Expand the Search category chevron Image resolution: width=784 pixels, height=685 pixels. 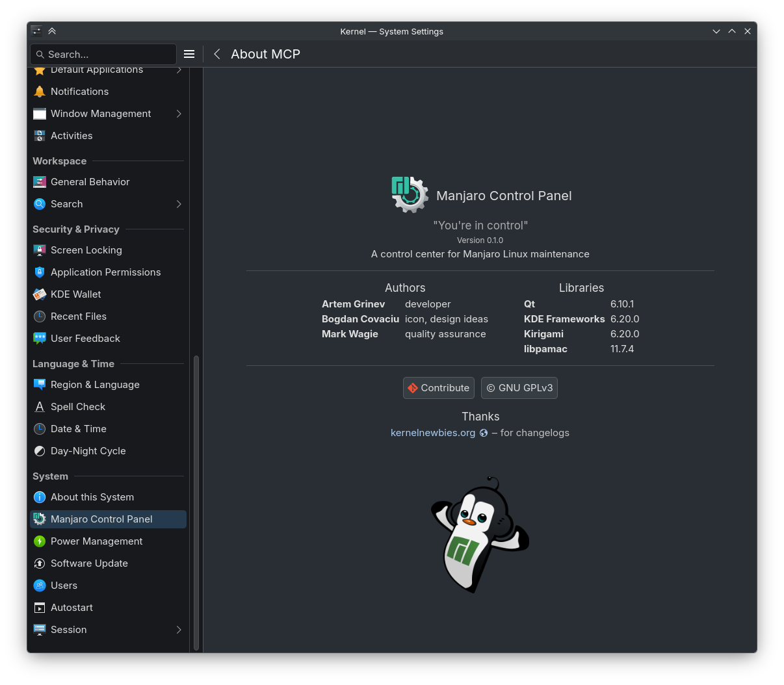point(179,204)
